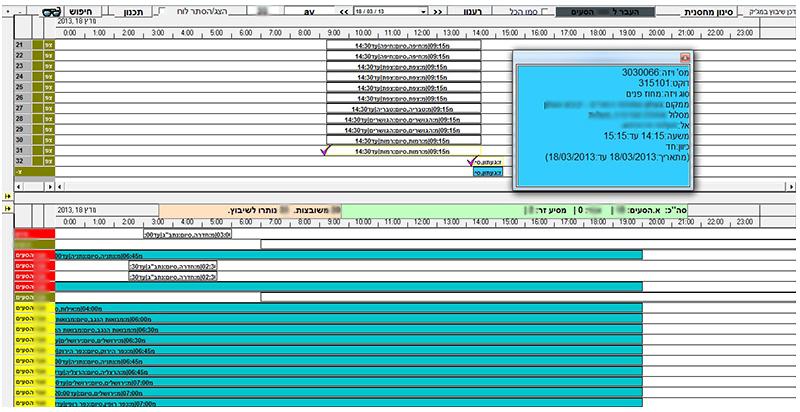
Task: Click הקט:315101 line in popup
Action: pos(663,83)
